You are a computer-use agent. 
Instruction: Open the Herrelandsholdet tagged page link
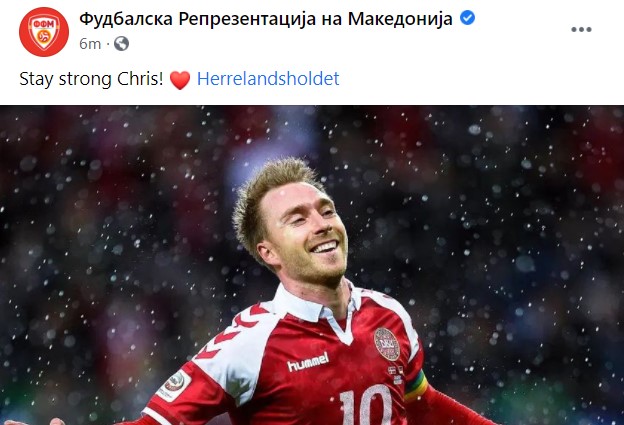268,79
